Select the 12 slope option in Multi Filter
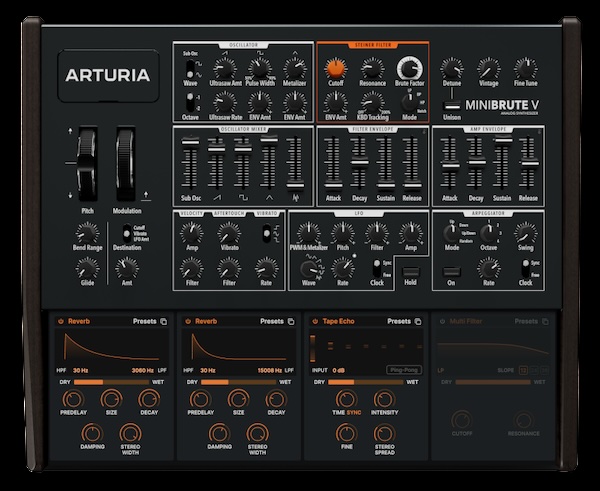The width and height of the screenshot is (600, 491). (x=523, y=370)
